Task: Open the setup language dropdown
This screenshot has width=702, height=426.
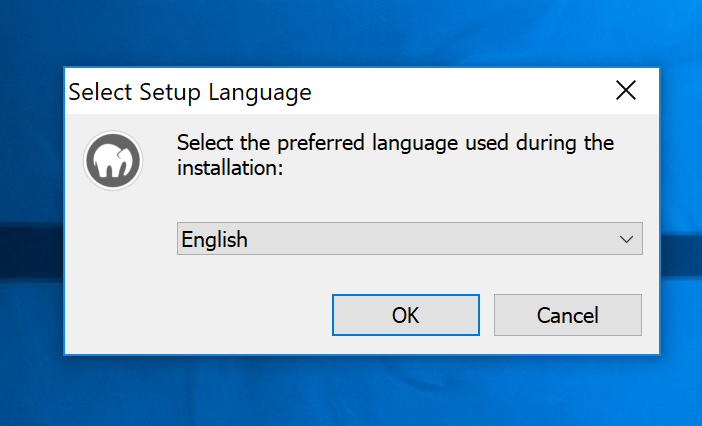Action: 409,239
